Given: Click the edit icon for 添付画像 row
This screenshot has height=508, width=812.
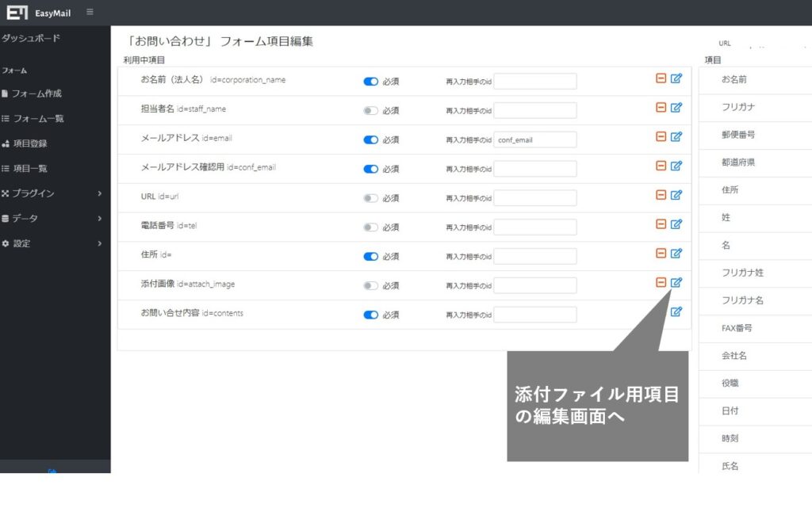Looking at the screenshot, I should click(x=676, y=282).
